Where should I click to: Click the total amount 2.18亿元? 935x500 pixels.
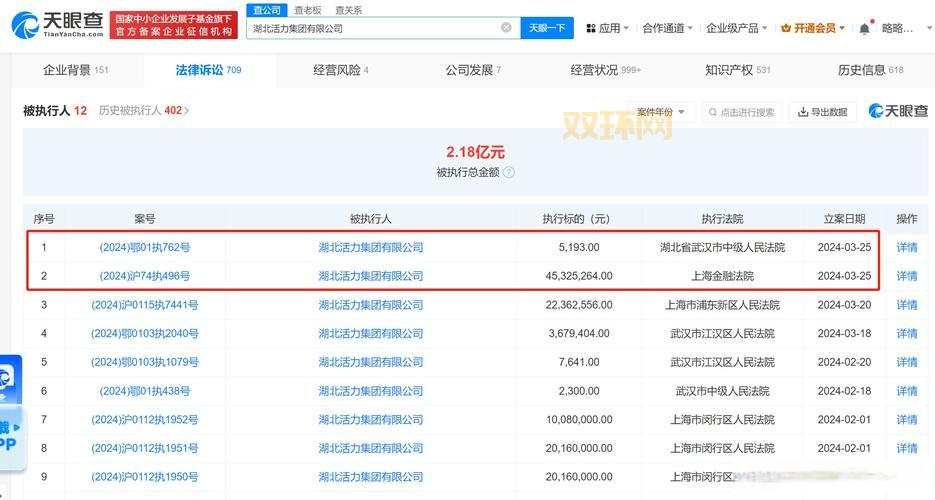point(475,152)
